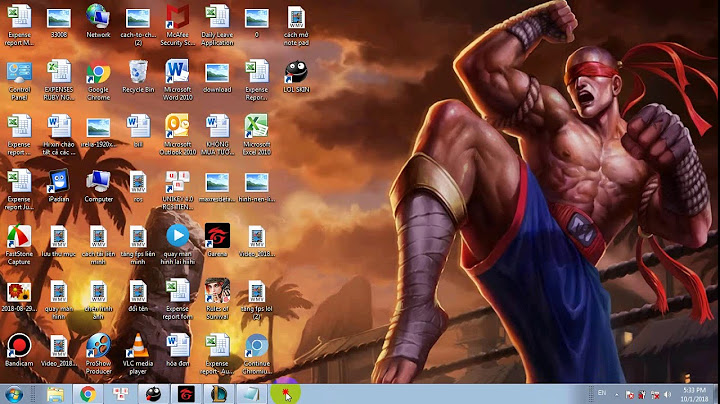
Task: Open the Network desktop icon
Action: tap(98, 21)
